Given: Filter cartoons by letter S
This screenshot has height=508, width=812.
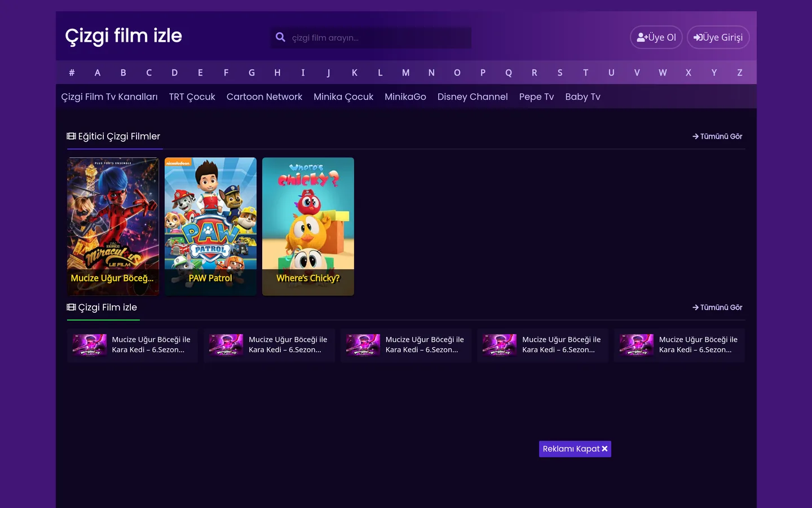Looking at the screenshot, I should click(560, 72).
